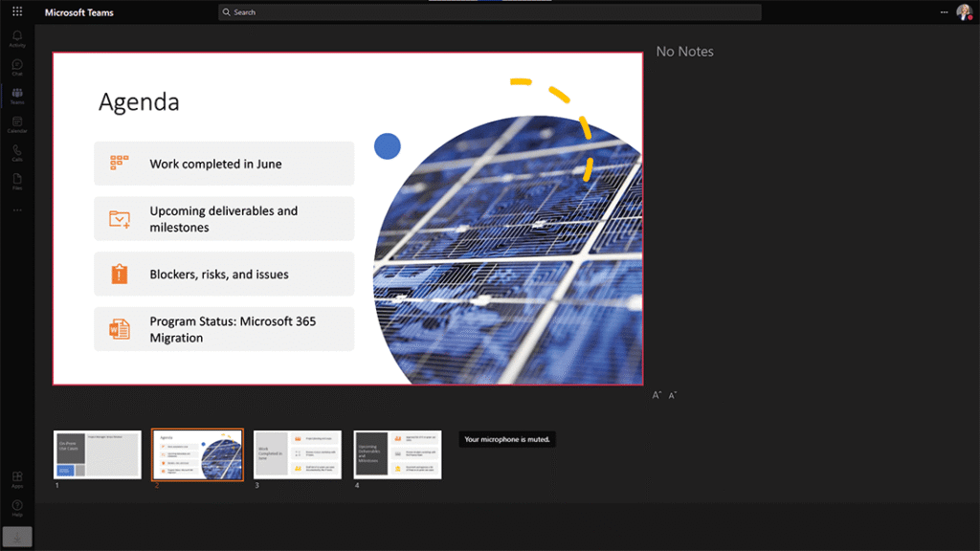This screenshot has height=551, width=980.
Task: Open Calls from the left rail
Action: click(17, 153)
